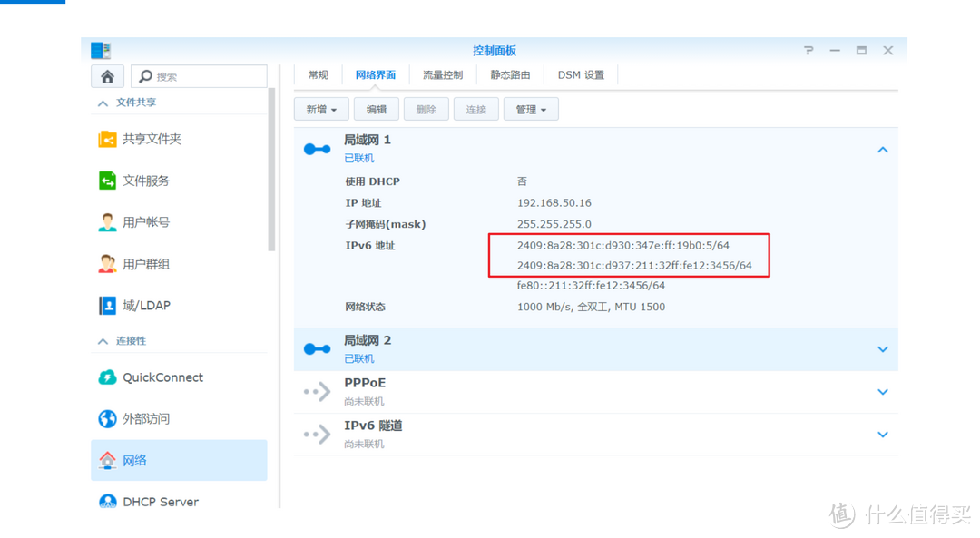980x538 pixels.
Task: Open 文件服务 in the sidebar
Action: click(x=180, y=181)
